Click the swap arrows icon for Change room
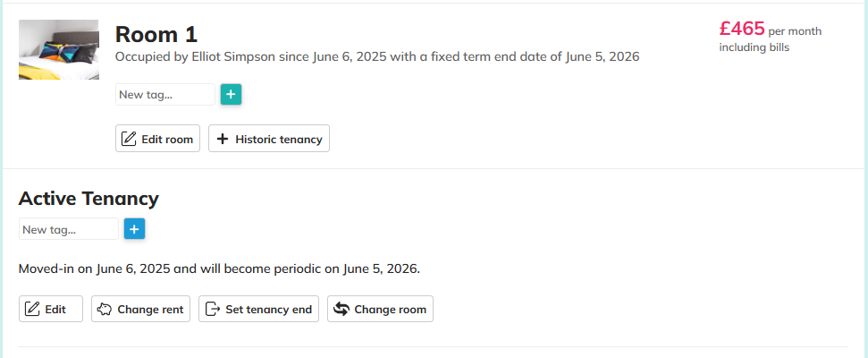The image size is (868, 358). pyautogui.click(x=341, y=310)
